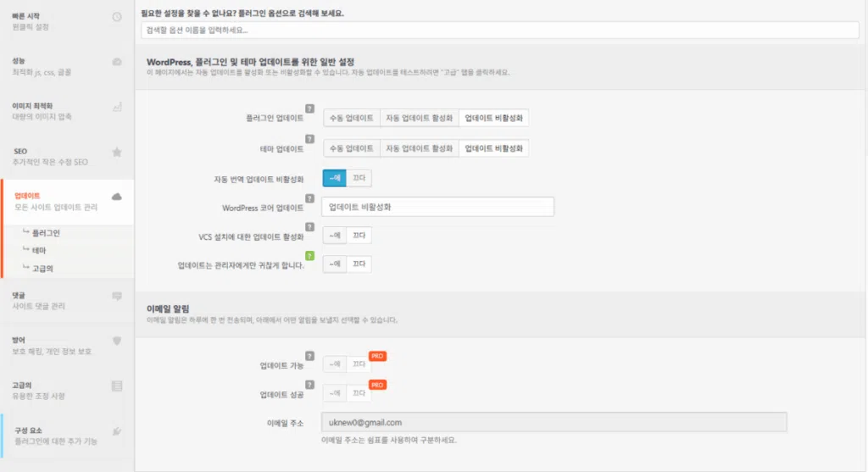Click the clock icon beside 빠른 시작
This screenshot has width=868, height=472.
(117, 17)
